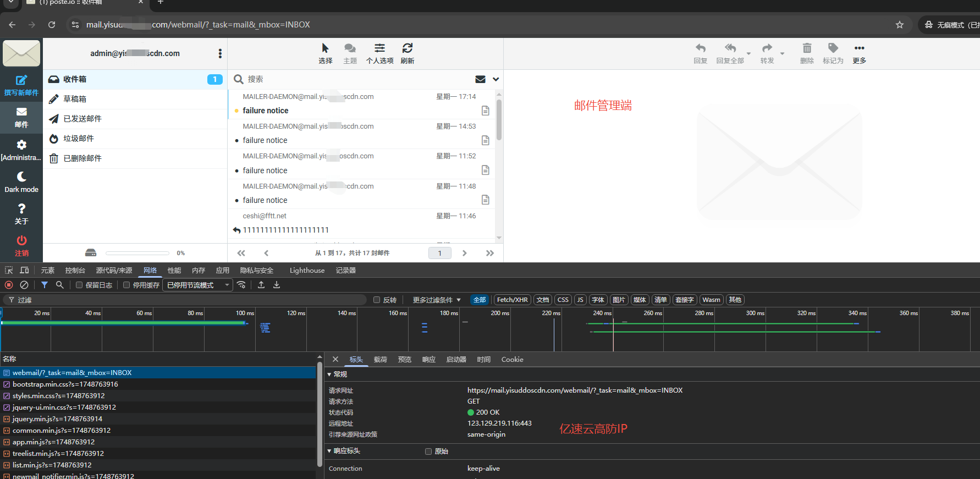Viewport: 980px width, 479px height.
Task: Click the logout power icon
Action: (21, 241)
